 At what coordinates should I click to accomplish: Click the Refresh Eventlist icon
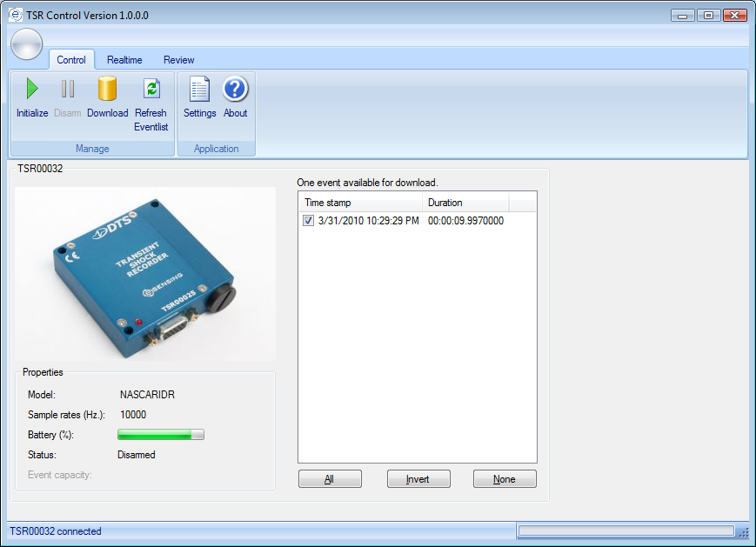point(151,89)
